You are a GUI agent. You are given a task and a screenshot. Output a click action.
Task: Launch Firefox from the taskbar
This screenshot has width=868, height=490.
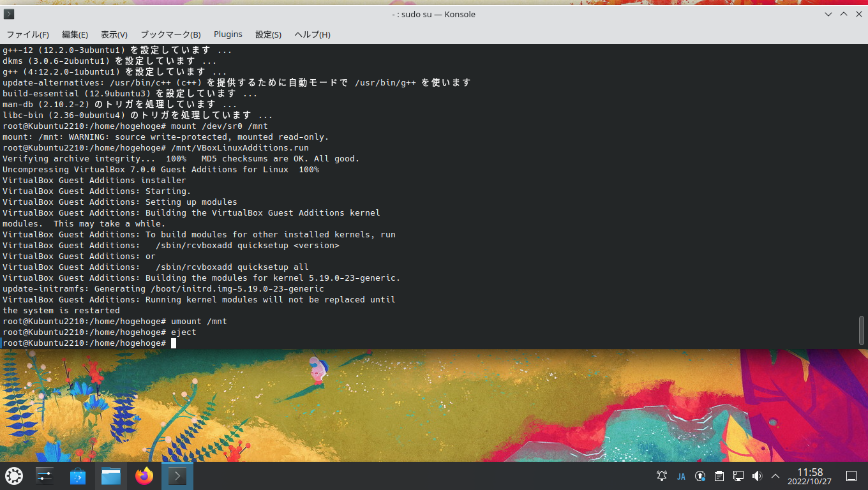pyautogui.click(x=144, y=476)
